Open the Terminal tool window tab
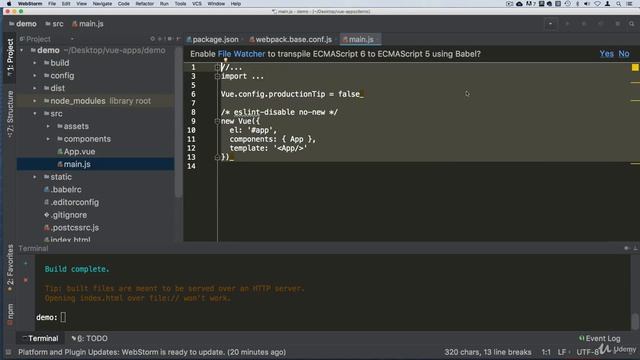 [40, 338]
